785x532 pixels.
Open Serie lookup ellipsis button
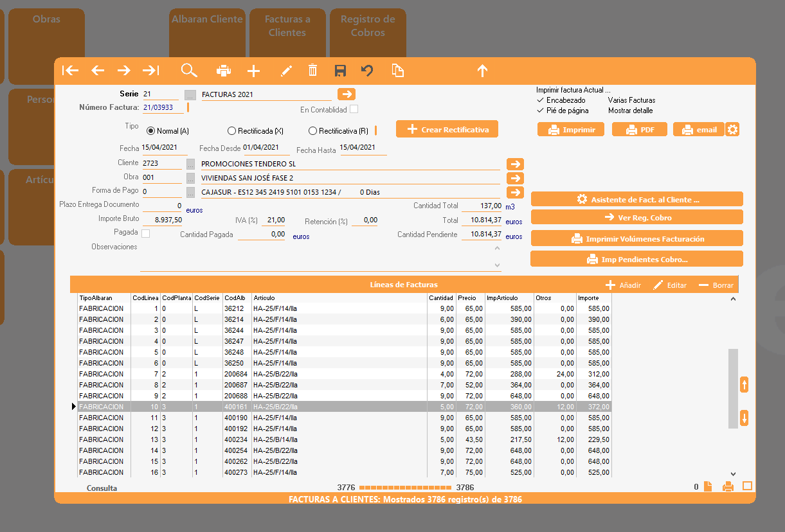[x=190, y=95]
